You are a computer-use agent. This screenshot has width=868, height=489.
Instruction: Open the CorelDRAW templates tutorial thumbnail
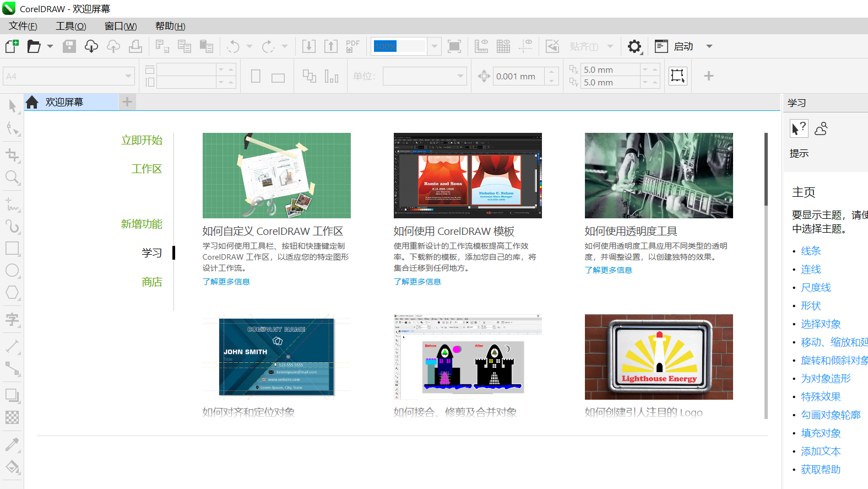(x=468, y=175)
